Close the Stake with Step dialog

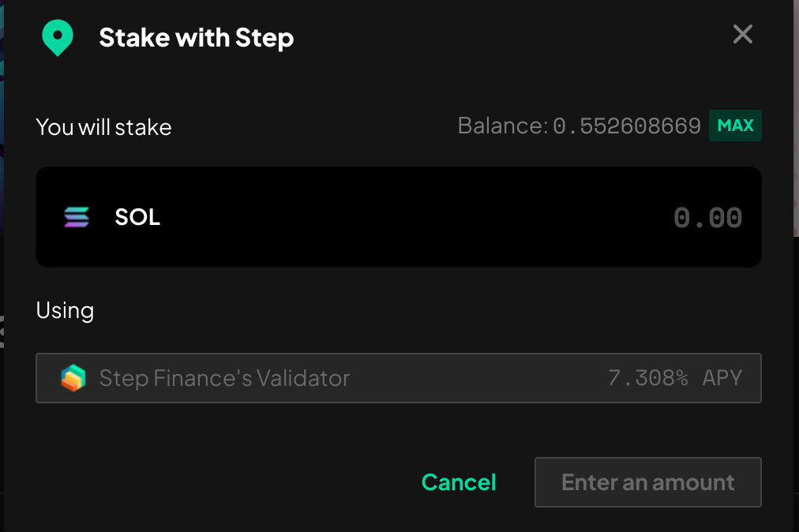tap(742, 34)
